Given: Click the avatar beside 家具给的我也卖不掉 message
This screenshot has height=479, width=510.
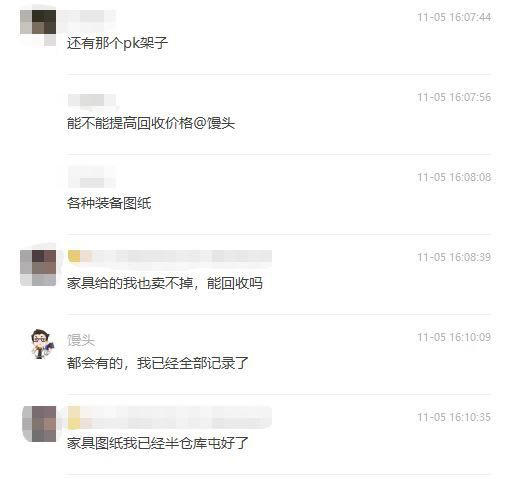Looking at the screenshot, I should tap(38, 268).
